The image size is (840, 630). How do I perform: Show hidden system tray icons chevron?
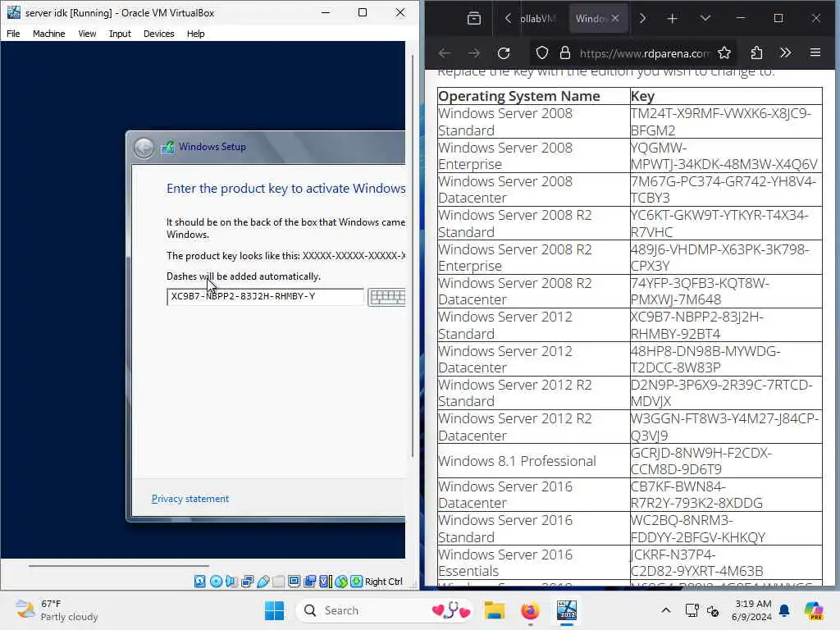point(666,610)
